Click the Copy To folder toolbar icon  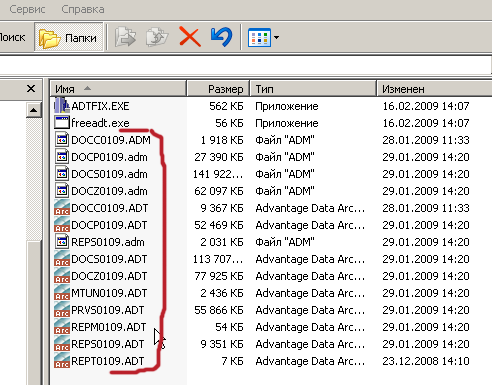click(157, 37)
